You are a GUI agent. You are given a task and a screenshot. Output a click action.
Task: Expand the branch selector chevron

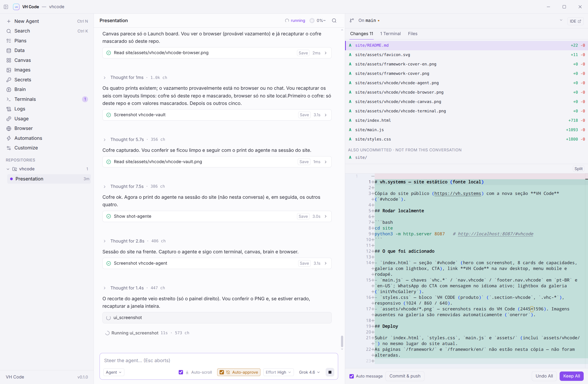click(x=561, y=20)
